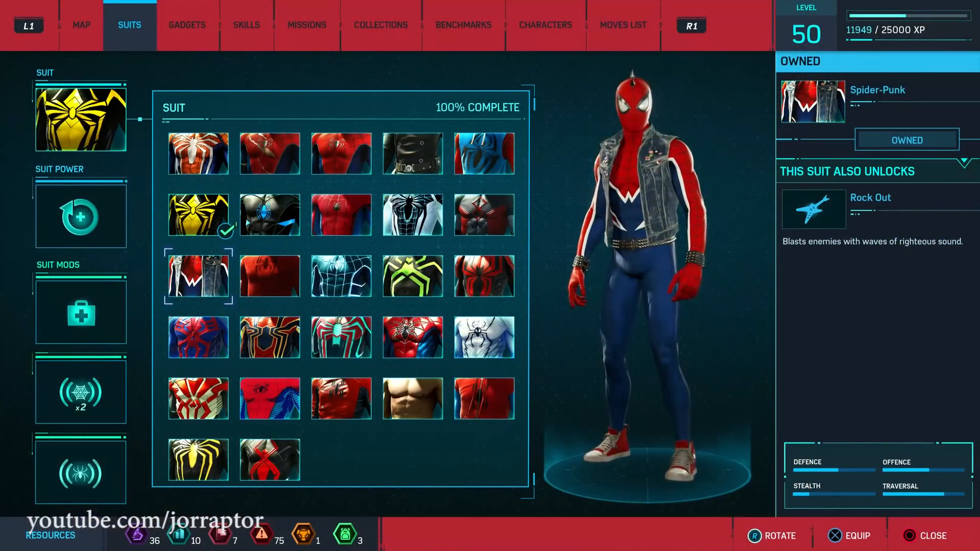Click the research token resource count 7

[x=235, y=541]
